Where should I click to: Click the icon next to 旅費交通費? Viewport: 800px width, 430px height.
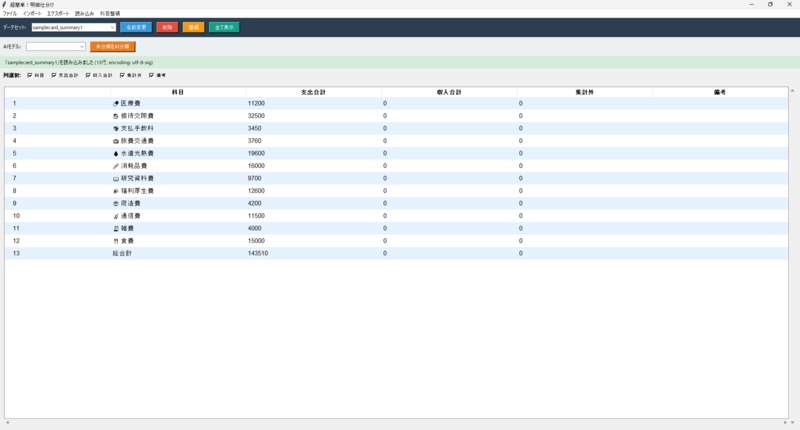click(x=116, y=141)
